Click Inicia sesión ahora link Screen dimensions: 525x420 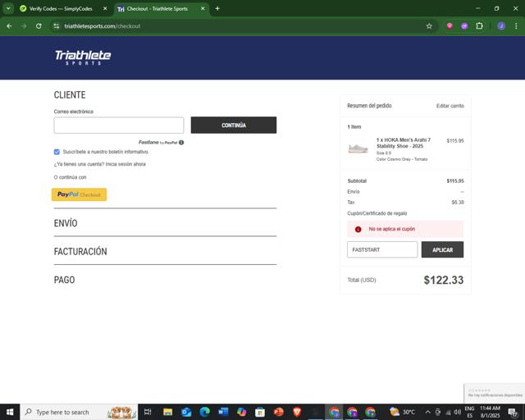pyautogui.click(x=126, y=164)
